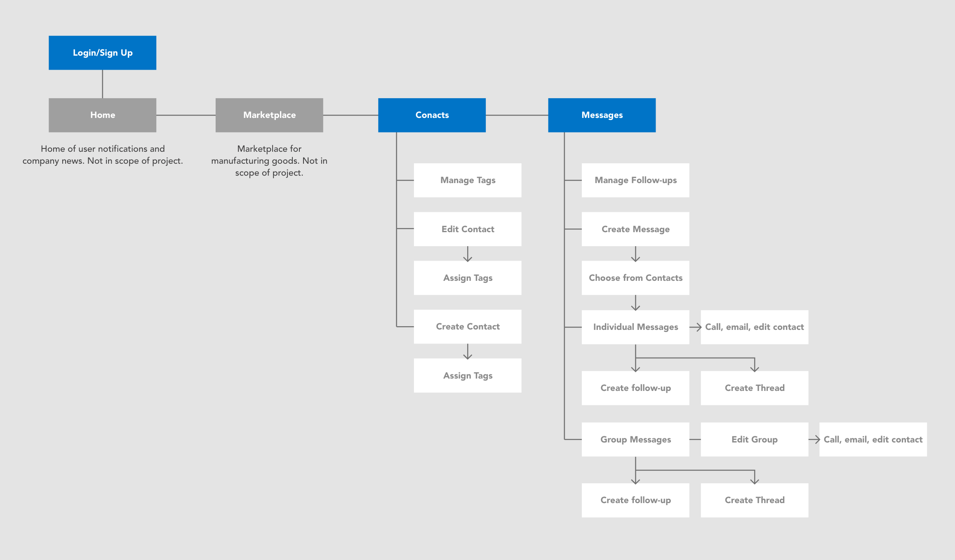Click the Create Contact box
Image resolution: width=955 pixels, height=560 pixels.
pyautogui.click(x=468, y=327)
